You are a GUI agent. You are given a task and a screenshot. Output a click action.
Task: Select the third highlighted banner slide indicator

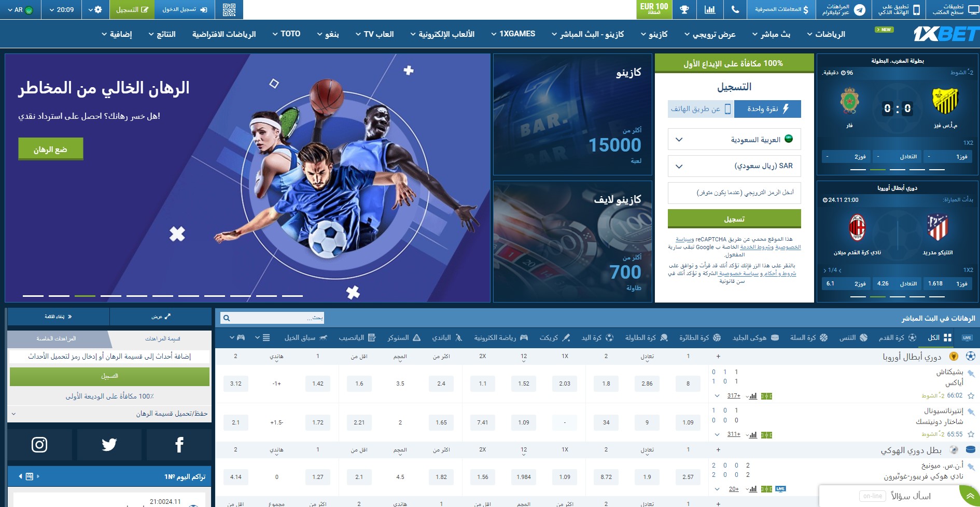pos(85,295)
